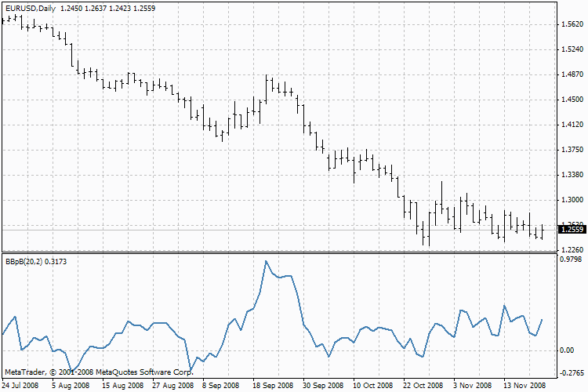Click the 1.5620 price scale label
588x392 pixels.
[572, 24]
